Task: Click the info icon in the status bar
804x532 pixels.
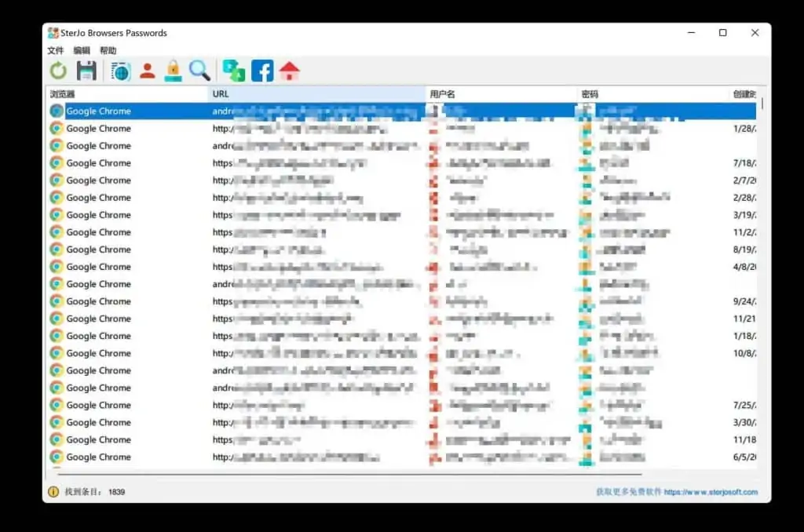Action: click(x=52, y=492)
